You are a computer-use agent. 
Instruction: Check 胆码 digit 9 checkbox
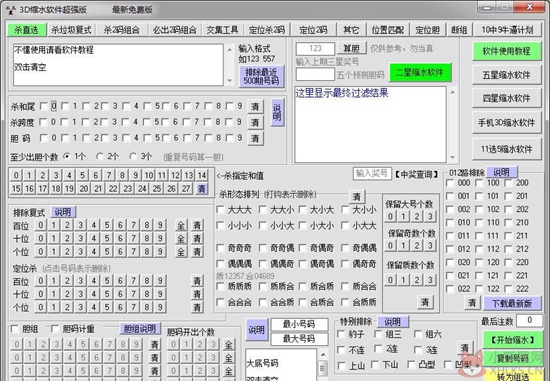pyautogui.click(x=230, y=138)
